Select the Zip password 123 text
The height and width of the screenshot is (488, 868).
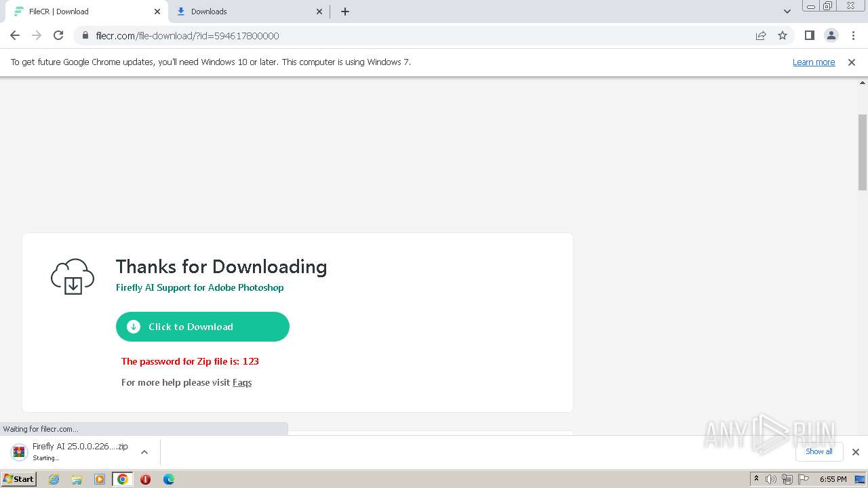[190, 361]
